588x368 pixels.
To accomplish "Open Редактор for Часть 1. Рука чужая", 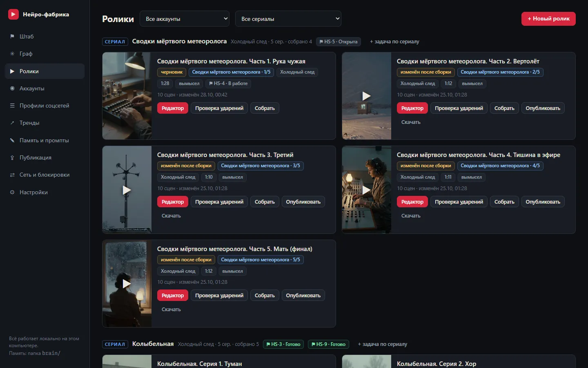I will click(x=173, y=108).
